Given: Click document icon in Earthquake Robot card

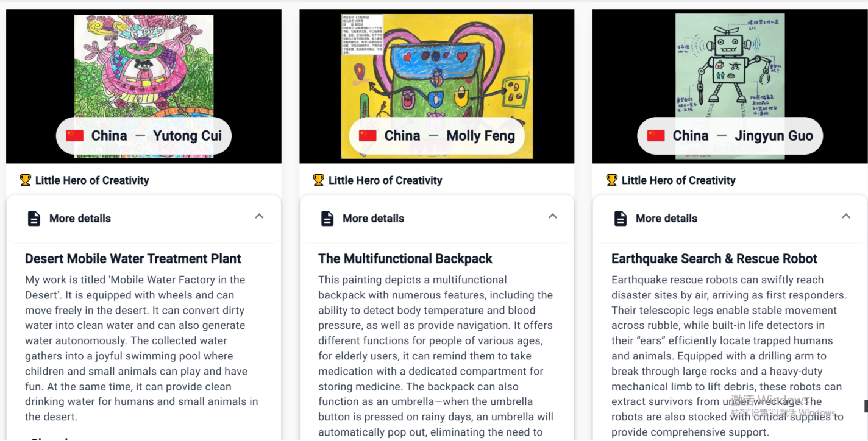Looking at the screenshot, I should tap(621, 219).
